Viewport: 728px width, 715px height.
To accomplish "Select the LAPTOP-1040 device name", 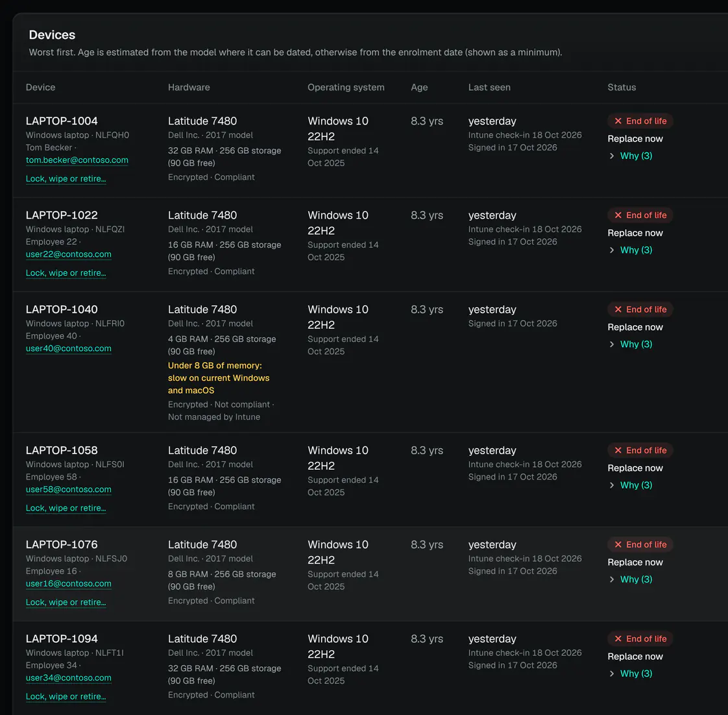I will tap(62, 309).
